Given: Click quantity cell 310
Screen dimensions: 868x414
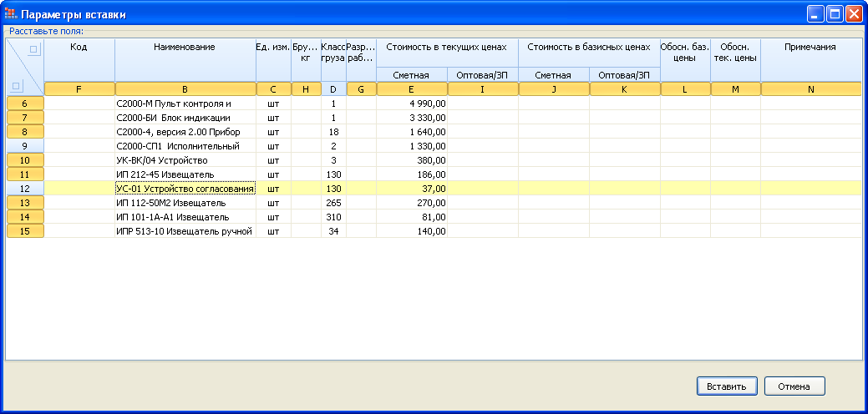Looking at the screenshot, I should coord(334,217).
